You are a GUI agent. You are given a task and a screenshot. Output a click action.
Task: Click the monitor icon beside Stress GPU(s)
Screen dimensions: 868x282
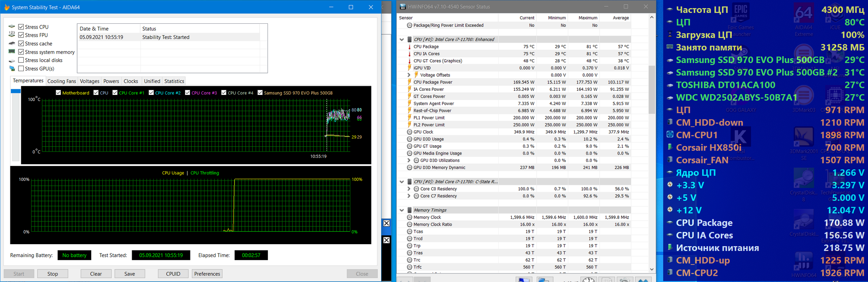coord(12,69)
